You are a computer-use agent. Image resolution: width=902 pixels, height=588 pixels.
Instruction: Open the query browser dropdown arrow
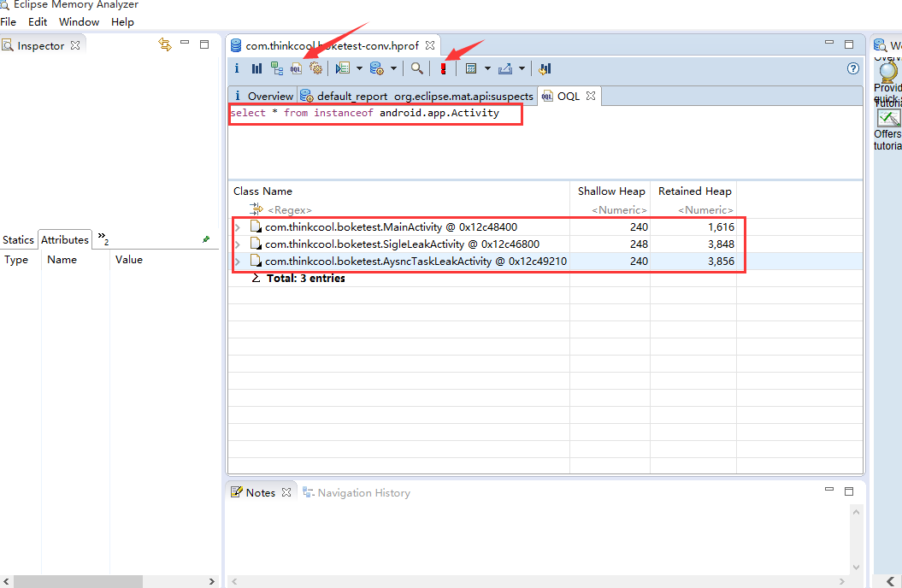point(394,68)
